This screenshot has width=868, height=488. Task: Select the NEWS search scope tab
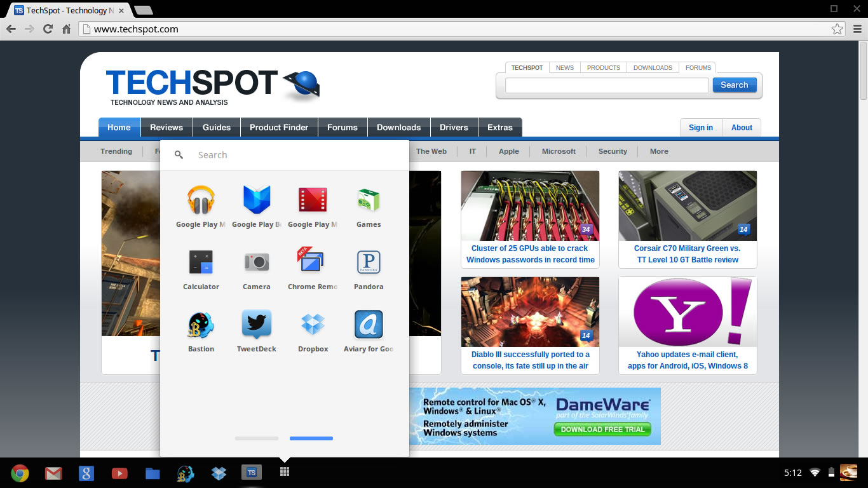point(565,67)
